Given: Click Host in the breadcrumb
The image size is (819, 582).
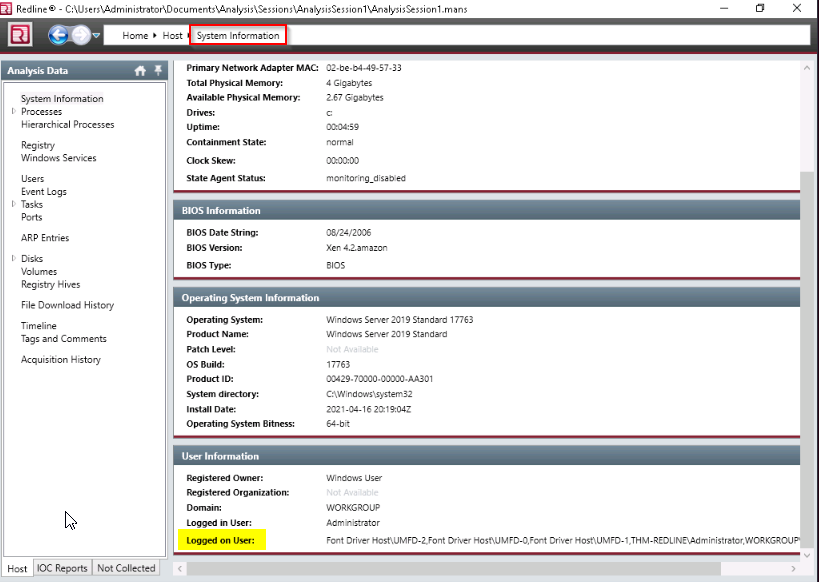Looking at the screenshot, I should [x=172, y=36].
